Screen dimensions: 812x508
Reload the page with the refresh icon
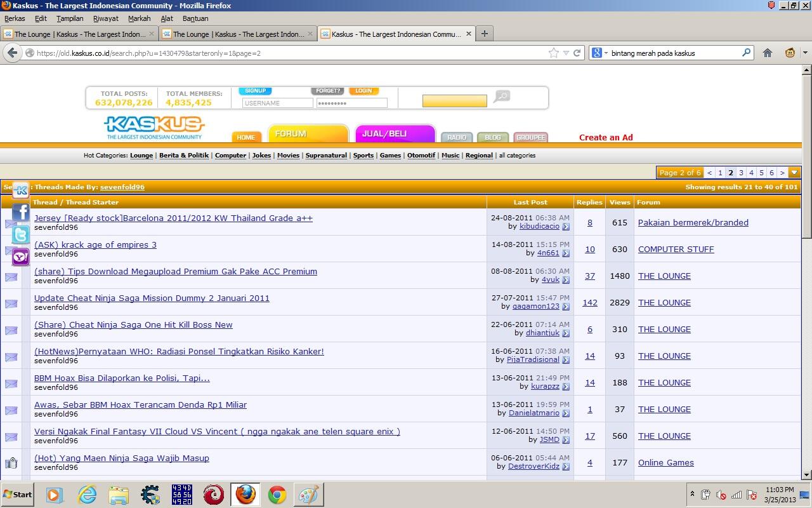point(577,53)
